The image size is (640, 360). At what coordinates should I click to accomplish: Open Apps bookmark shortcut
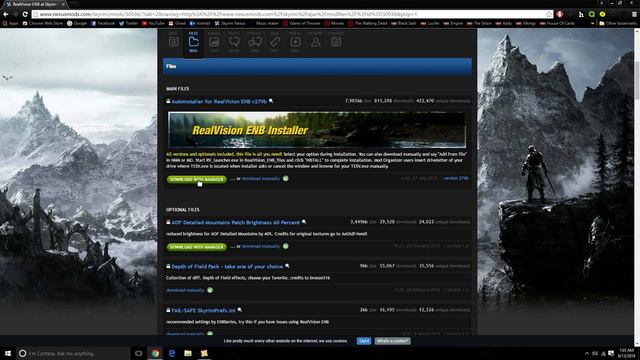(11, 23)
